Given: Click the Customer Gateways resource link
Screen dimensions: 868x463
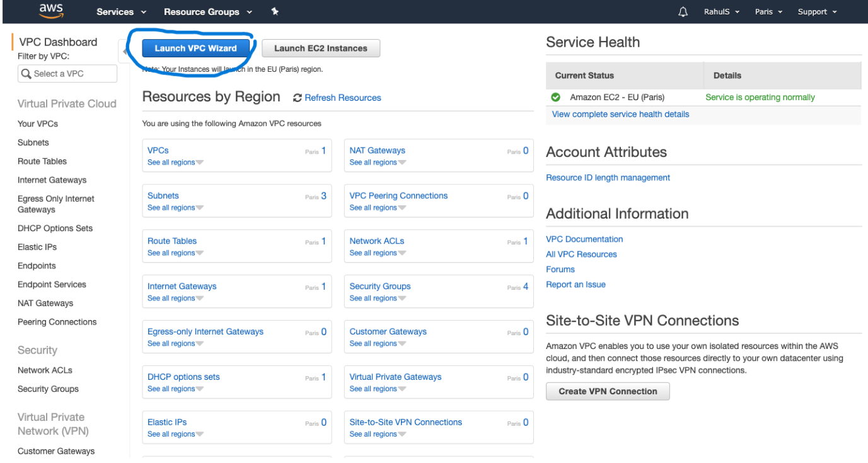Looking at the screenshot, I should [388, 332].
